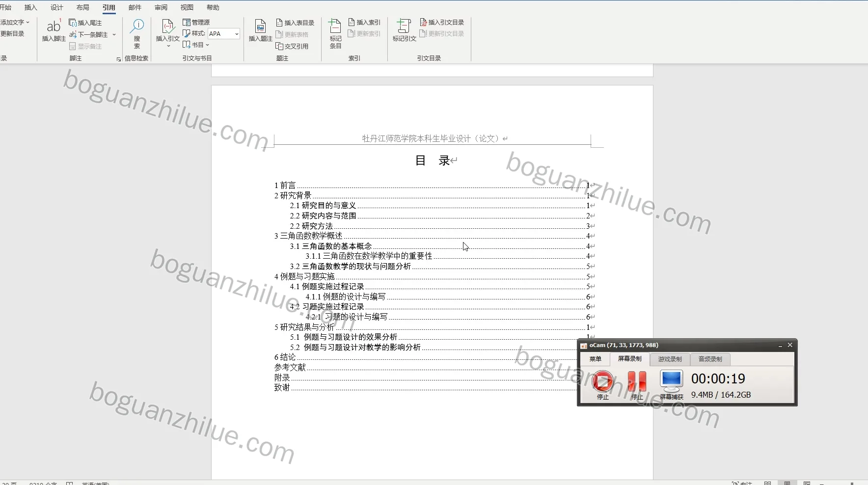The height and width of the screenshot is (485, 868).
Task: Switch to the 视图 ribbon tab
Action: pos(187,7)
